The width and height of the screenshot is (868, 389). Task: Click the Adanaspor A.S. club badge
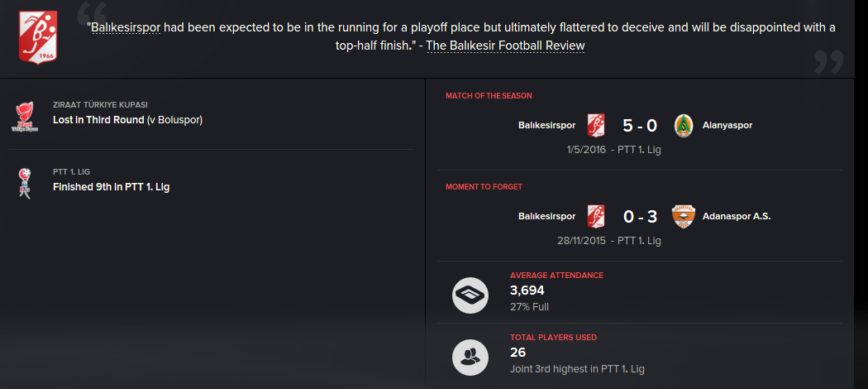point(683,217)
